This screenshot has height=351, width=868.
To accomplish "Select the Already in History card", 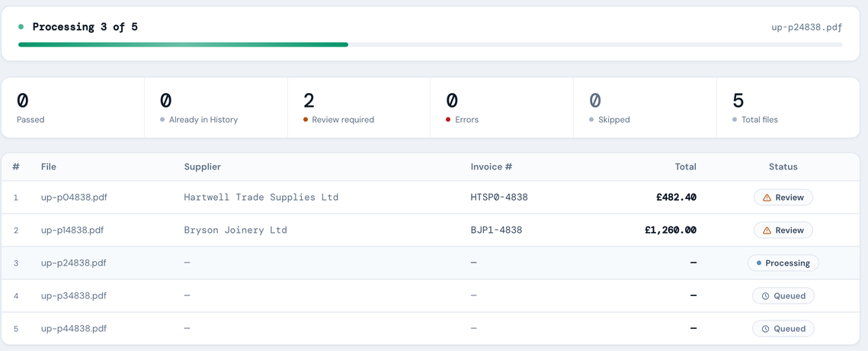I will [216, 108].
